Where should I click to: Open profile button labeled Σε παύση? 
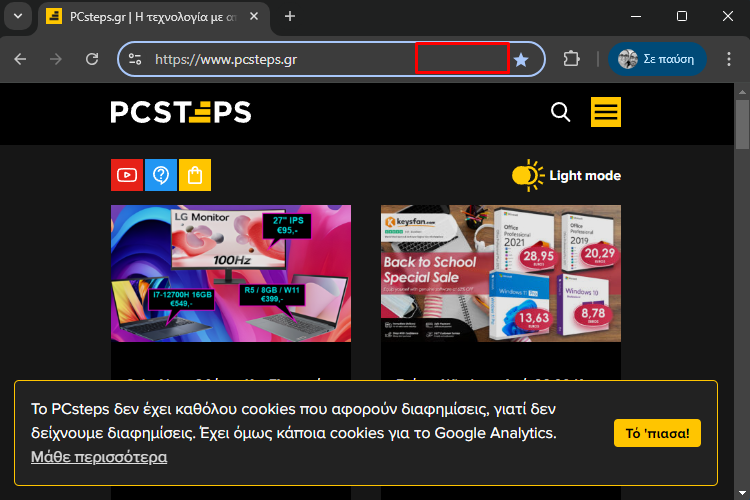657,59
